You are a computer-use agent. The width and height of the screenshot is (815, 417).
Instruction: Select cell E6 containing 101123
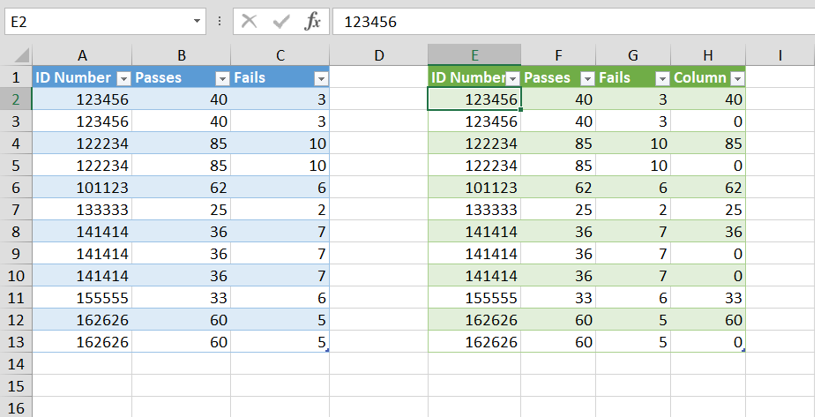tap(475, 187)
